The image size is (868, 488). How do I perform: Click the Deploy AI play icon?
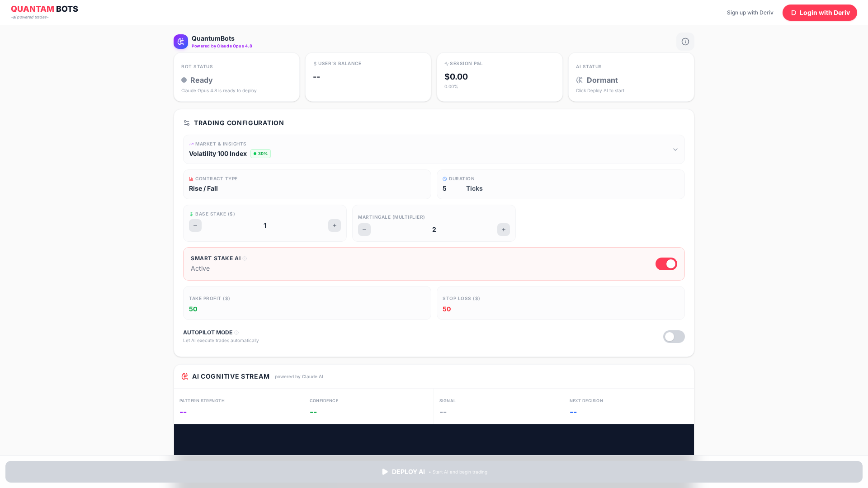pos(385,472)
